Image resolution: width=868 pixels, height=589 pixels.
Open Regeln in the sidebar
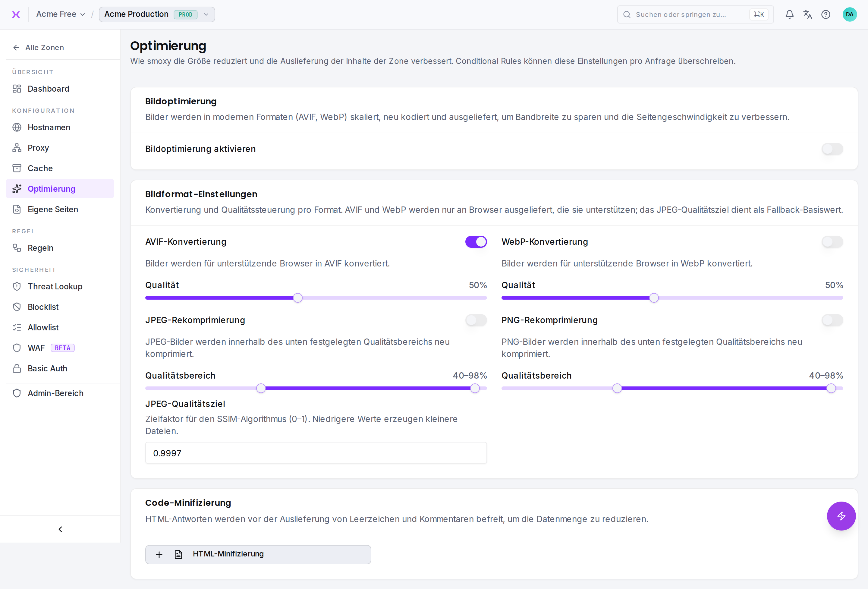(60, 248)
